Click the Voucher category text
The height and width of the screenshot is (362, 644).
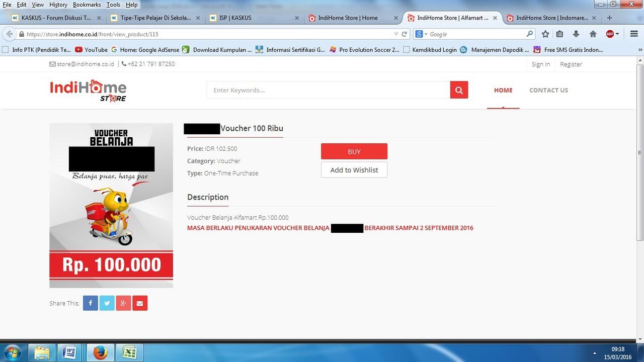tap(228, 161)
